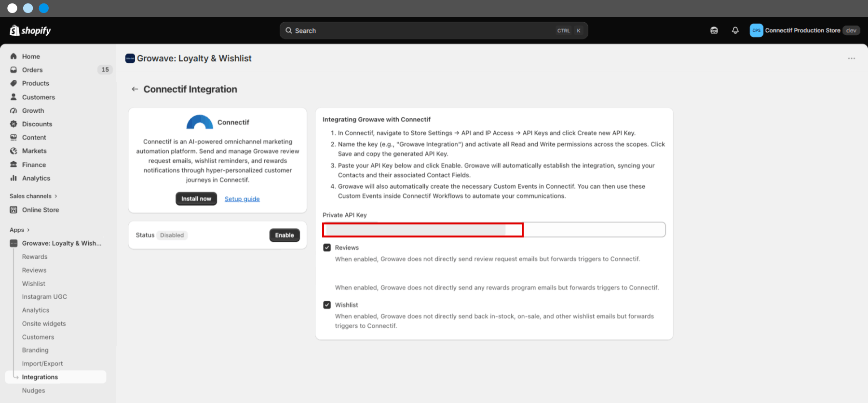
Task: Open Markets via its globe icon
Action: [14, 151]
